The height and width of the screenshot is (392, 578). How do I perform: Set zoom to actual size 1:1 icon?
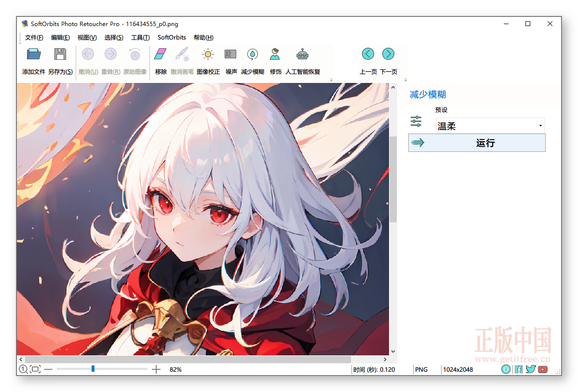[23, 369]
